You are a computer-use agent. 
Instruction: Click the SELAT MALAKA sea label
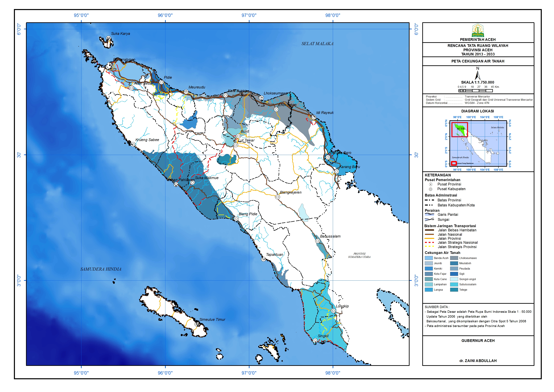(317, 44)
